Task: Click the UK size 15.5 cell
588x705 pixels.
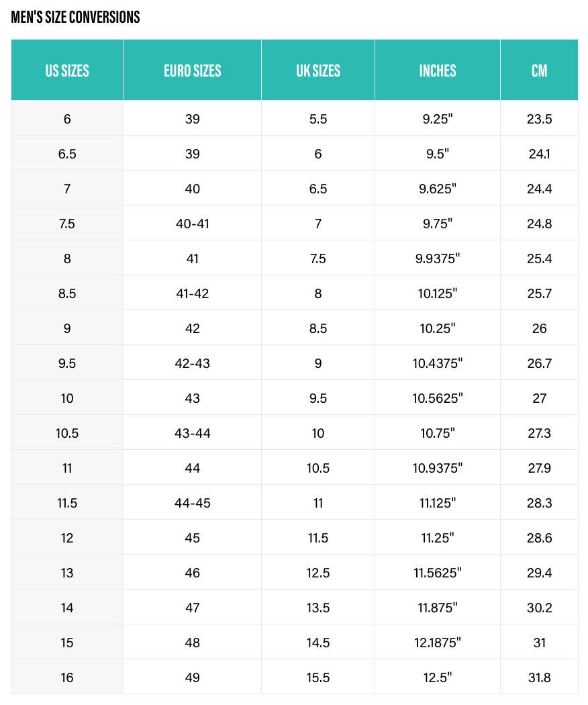Action: pyautogui.click(x=318, y=677)
